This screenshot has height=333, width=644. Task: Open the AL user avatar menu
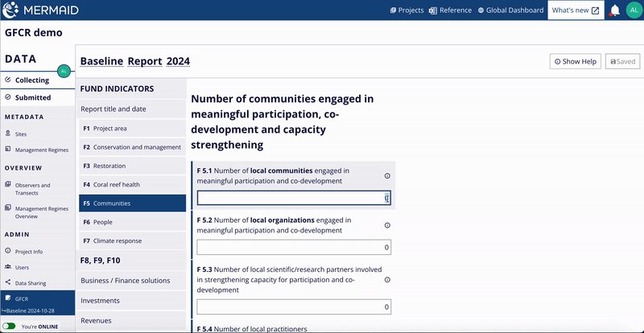tap(634, 10)
